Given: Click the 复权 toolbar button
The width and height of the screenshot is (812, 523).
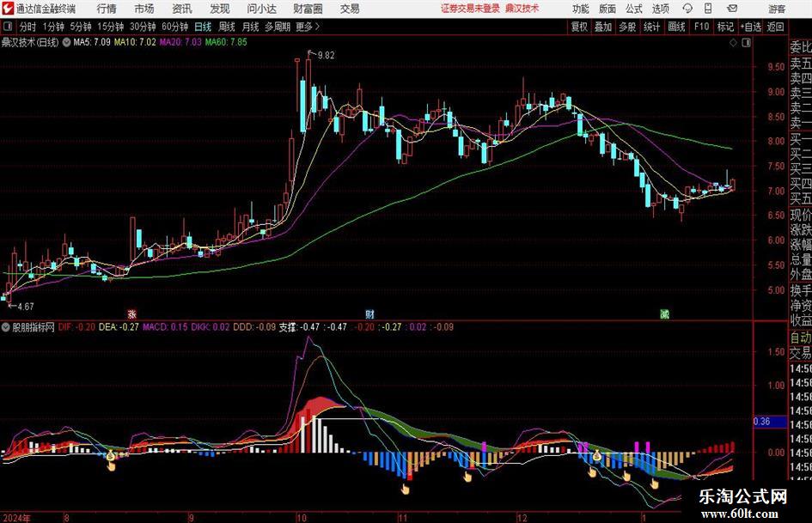Looking at the screenshot, I should [x=579, y=27].
